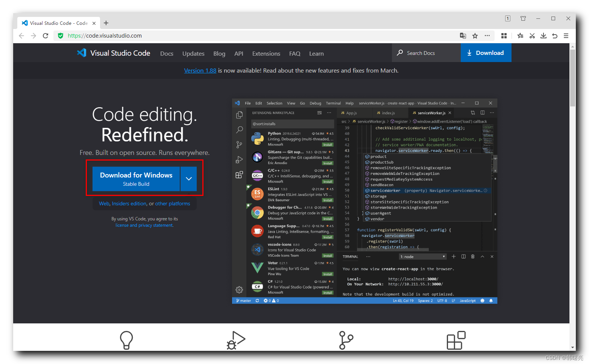Viewport: 589px width, 364px height.
Task: Toggle the bookmark star in the address bar
Action: [475, 35]
